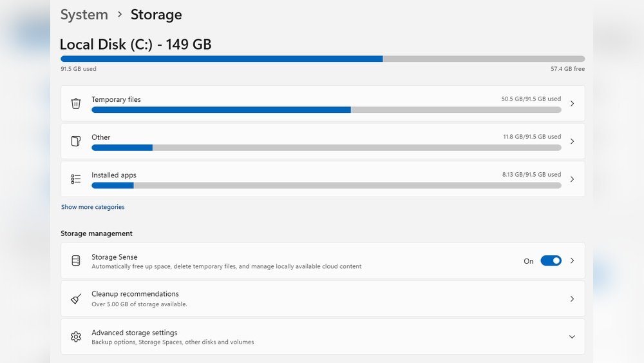644x363 pixels.
Task: Click Show more categories link
Action: tap(93, 207)
